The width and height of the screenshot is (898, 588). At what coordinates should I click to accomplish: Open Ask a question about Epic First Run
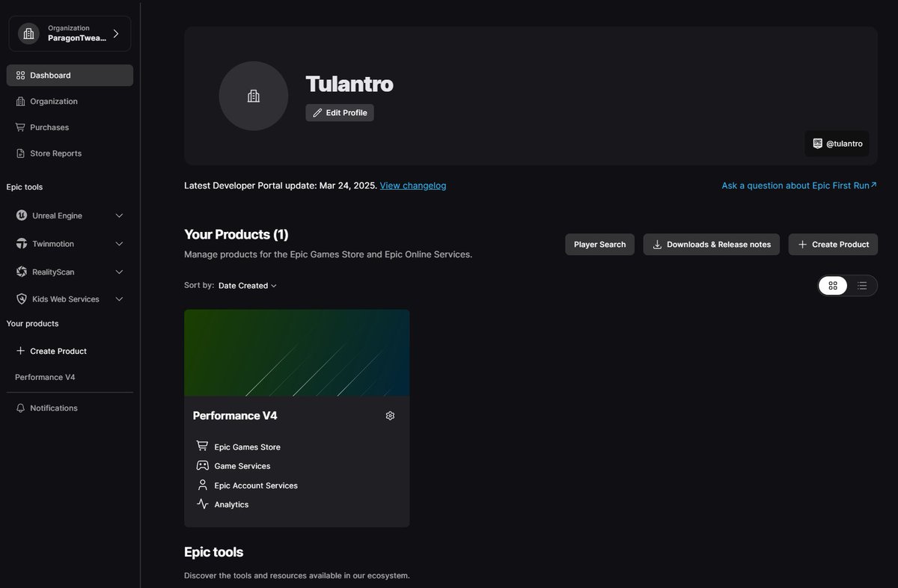click(x=799, y=186)
